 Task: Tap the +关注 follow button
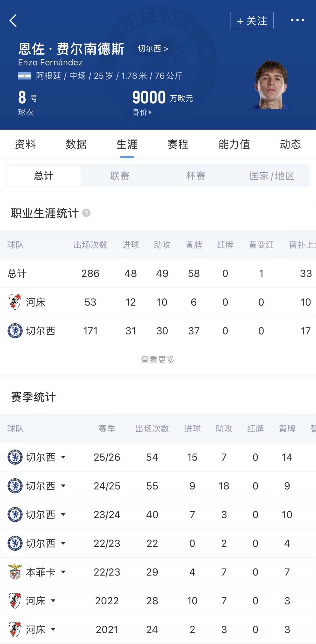coord(252,20)
